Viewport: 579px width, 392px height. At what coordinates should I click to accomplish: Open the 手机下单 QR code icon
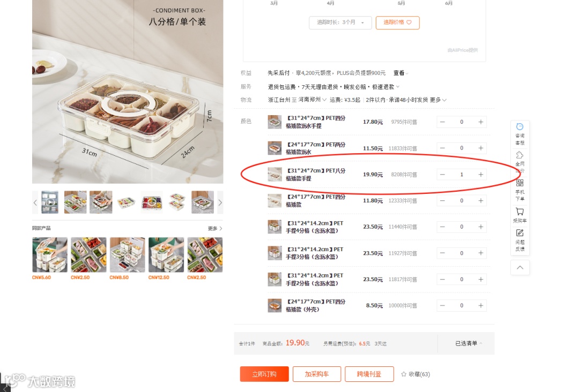(x=519, y=190)
